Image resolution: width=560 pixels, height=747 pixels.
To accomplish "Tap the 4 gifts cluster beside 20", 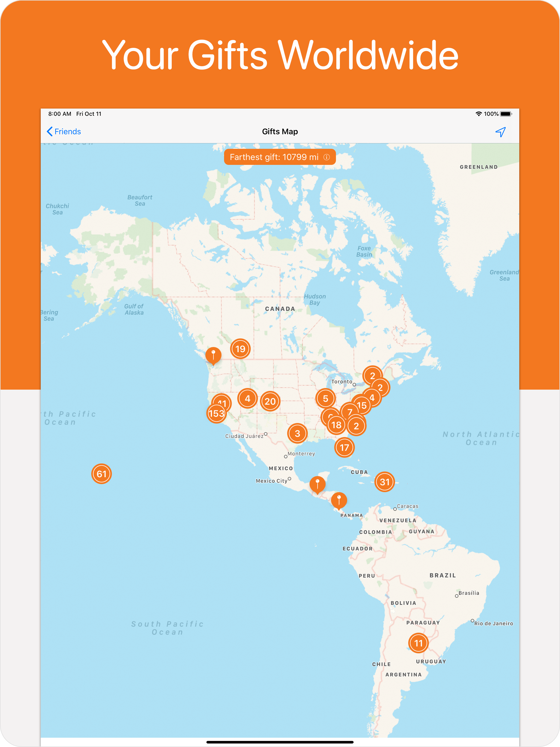I will 247,398.
